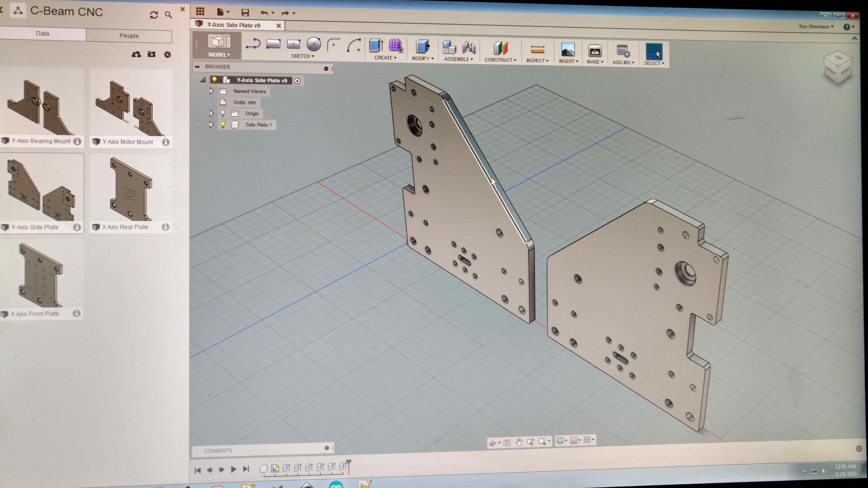Click the Undo arrow
The width and height of the screenshot is (868, 488).
coord(264,13)
